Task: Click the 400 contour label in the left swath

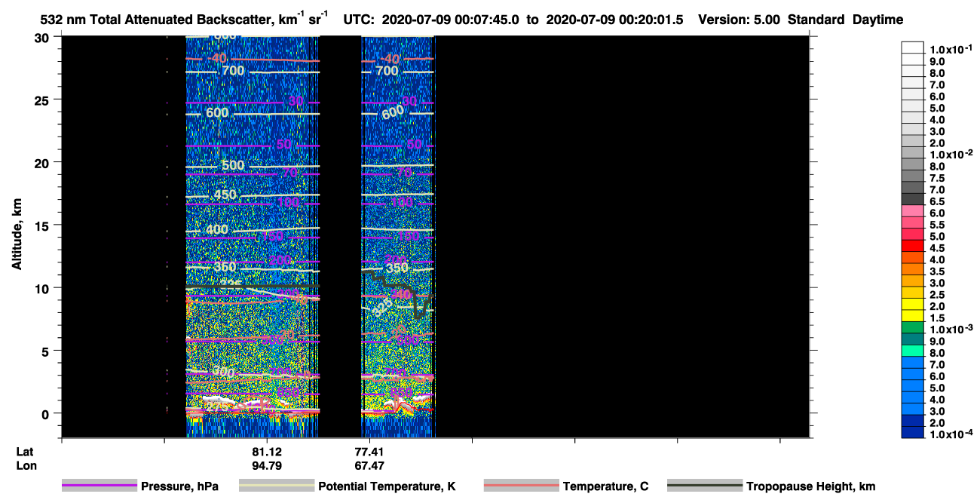Action: [216, 229]
